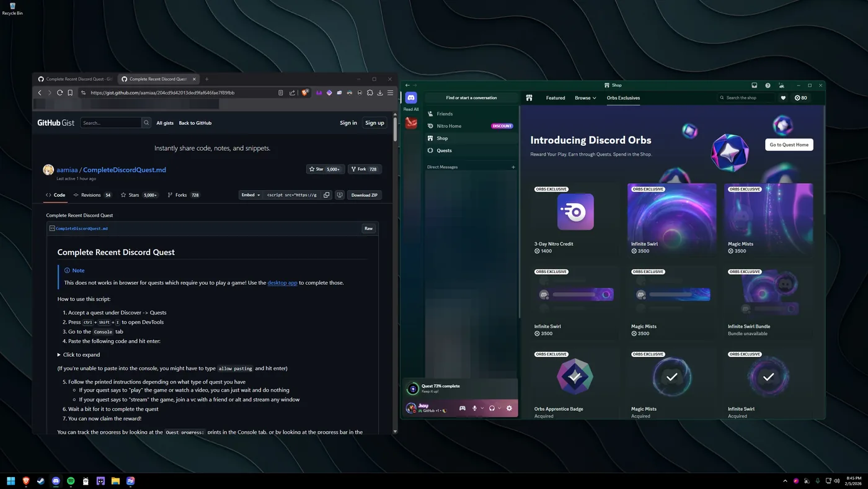Expand the "Click to expand" code section
Viewport: 868px width, 489px height.
pyautogui.click(x=79, y=355)
